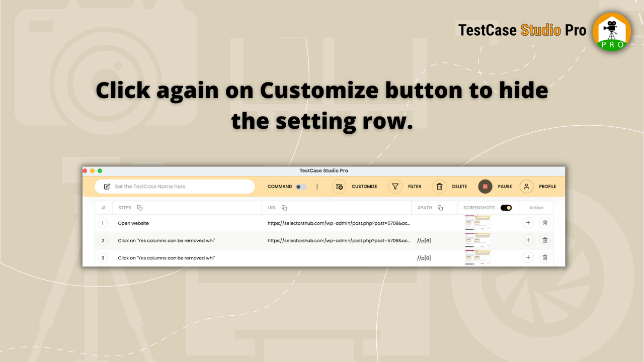Disable the SCREENSHOTS toggle
Viewport: 644px width, 362px height.
pos(506,207)
